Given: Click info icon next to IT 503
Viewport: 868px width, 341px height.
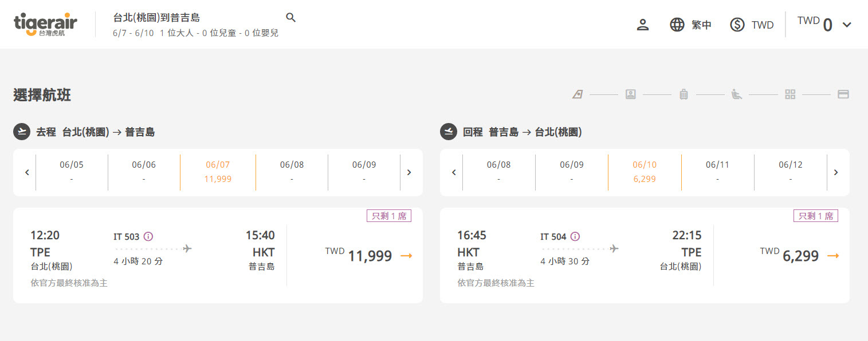Looking at the screenshot, I should [148, 236].
